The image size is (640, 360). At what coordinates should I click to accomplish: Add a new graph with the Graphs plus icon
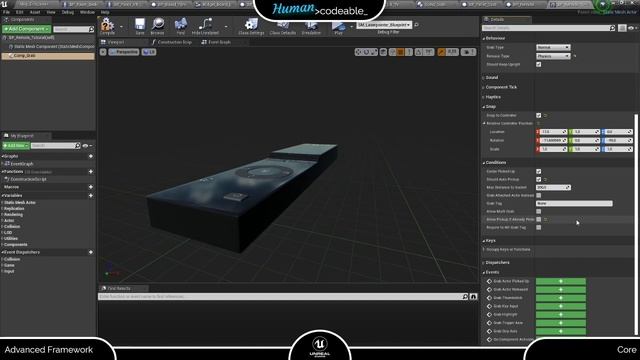coord(91,156)
